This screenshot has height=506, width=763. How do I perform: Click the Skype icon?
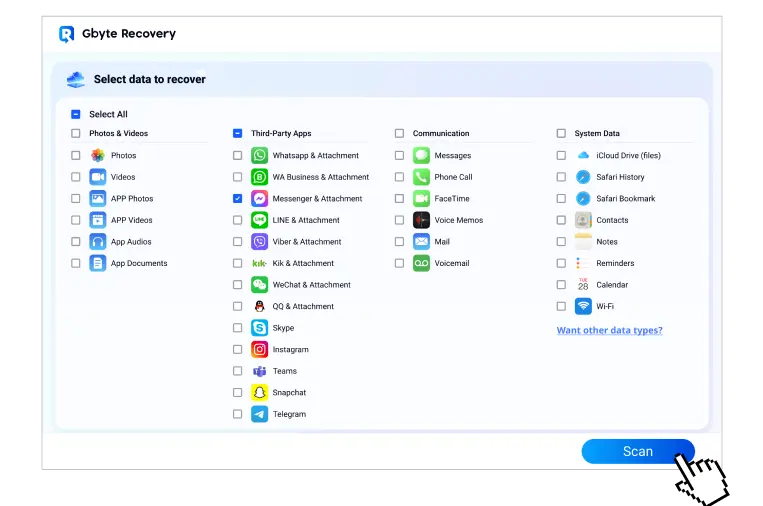click(x=259, y=328)
